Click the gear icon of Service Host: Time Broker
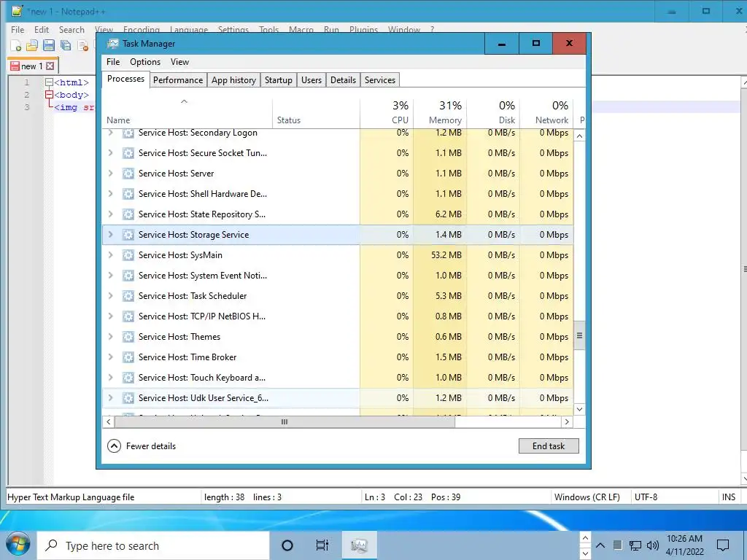Image resolution: width=747 pixels, height=560 pixels. [x=128, y=357]
